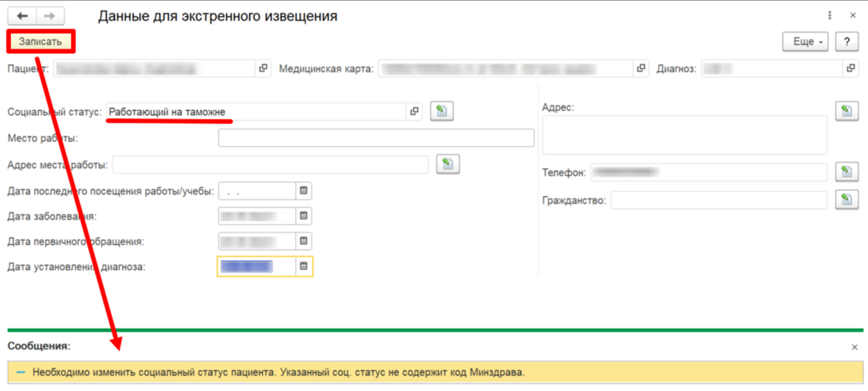Image resolution: width=868 pixels, height=391 pixels.
Task: Open the Еще dropdown menu
Action: tap(805, 42)
